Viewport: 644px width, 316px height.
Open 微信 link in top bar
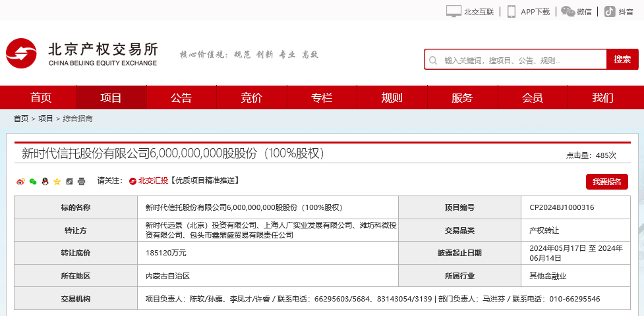[577, 11]
